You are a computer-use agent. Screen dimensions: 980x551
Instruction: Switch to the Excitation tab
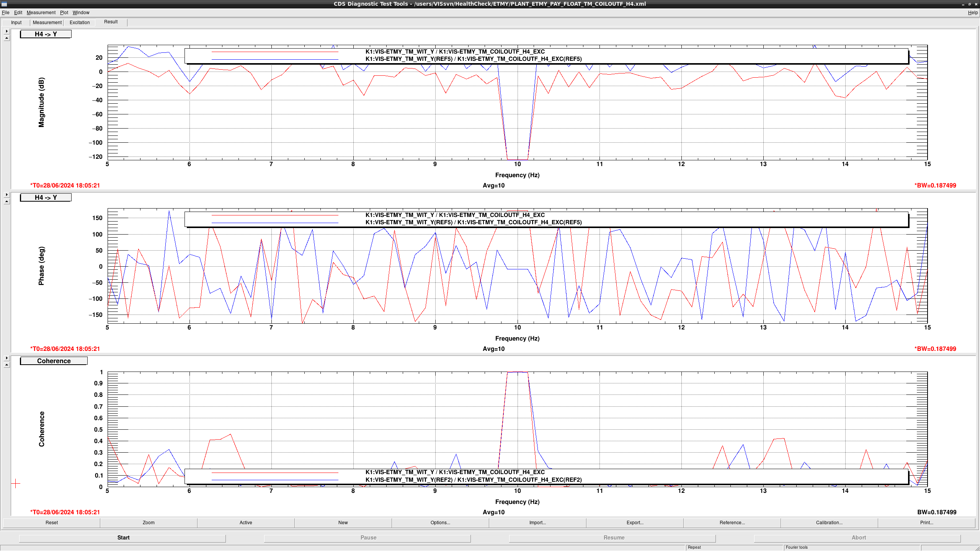(x=80, y=23)
